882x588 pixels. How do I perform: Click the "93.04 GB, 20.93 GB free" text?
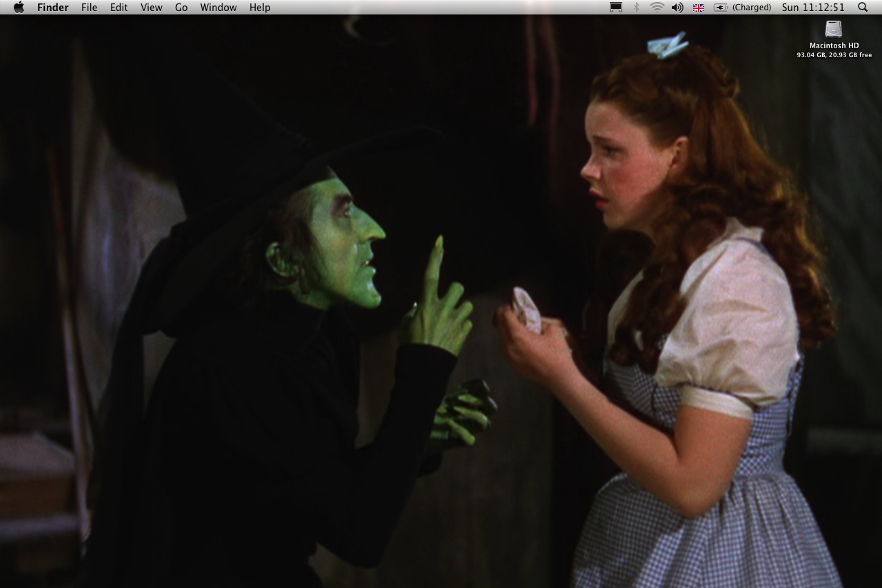coord(834,55)
